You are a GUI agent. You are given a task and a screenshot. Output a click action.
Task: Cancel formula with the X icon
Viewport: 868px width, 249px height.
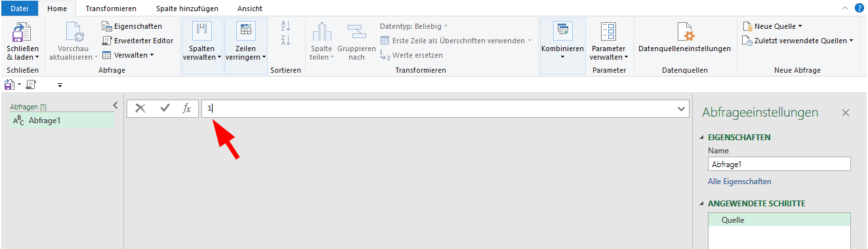click(x=140, y=109)
